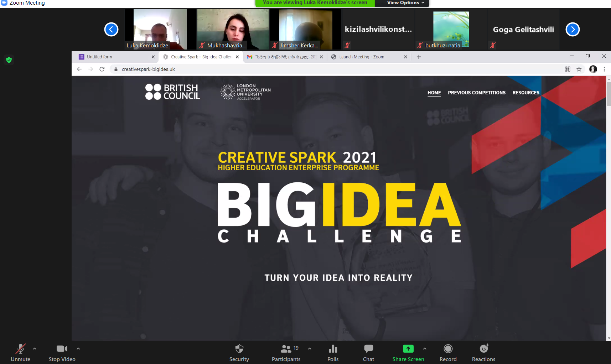Start recording with Record button
Image resolution: width=611 pixels, height=364 pixels.
[x=448, y=353]
